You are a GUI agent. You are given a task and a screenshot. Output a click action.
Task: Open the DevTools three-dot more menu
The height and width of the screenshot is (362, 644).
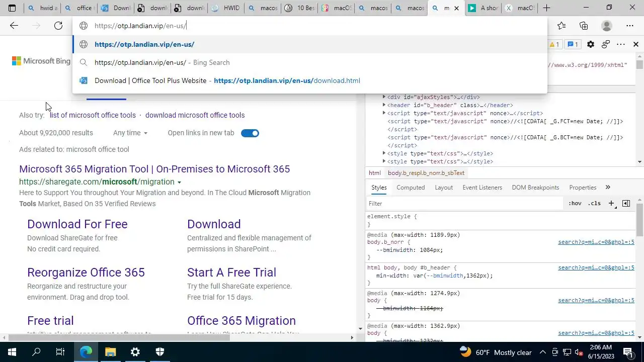(x=621, y=44)
